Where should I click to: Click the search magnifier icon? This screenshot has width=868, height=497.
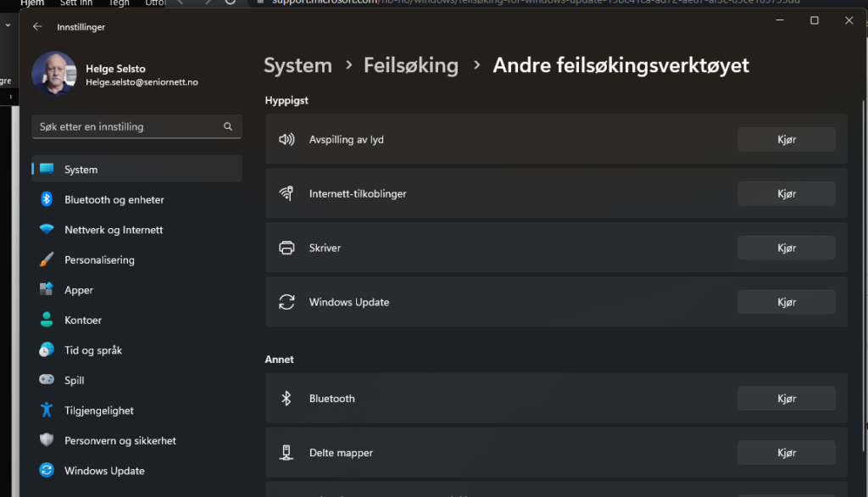click(x=227, y=126)
